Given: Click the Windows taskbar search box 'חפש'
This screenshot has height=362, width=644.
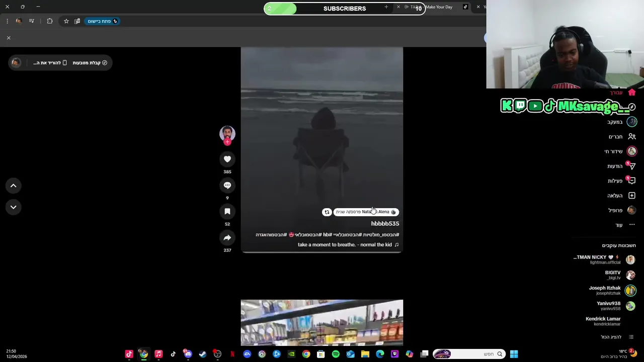Looking at the screenshot, I should (x=469, y=354).
